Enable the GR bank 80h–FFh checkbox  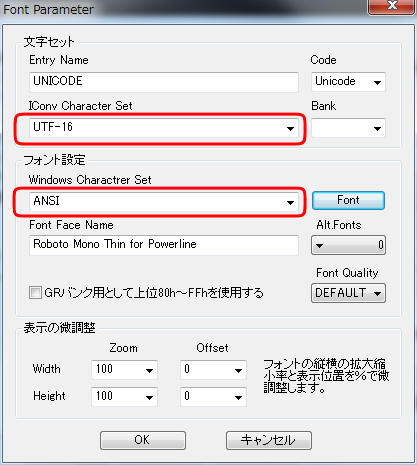(35, 293)
